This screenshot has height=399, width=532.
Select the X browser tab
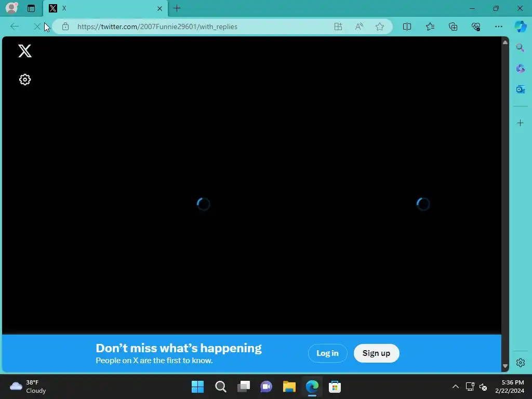(x=105, y=8)
